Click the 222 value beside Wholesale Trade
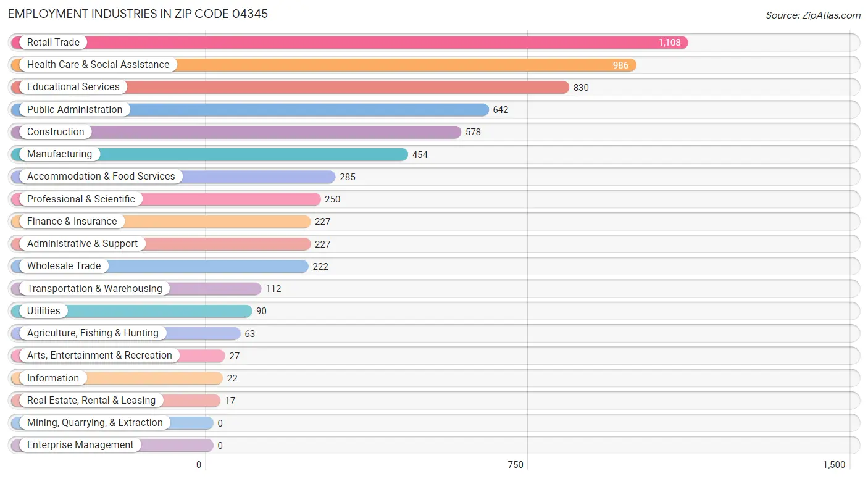868x479 pixels. pos(320,267)
